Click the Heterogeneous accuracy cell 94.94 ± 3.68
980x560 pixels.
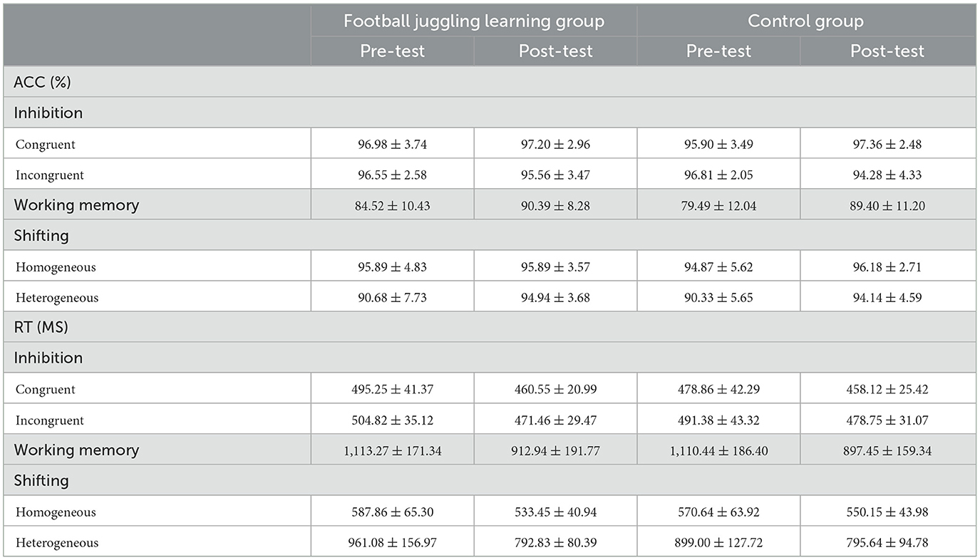(555, 298)
